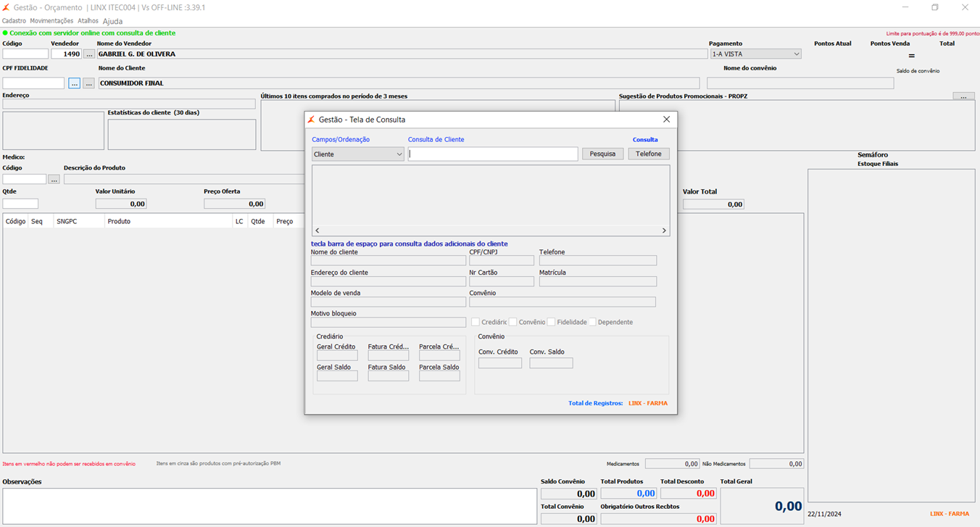
Task: Click the blue-outlined ellipsis button beside CPF Fidelidade
Action: 75,83
